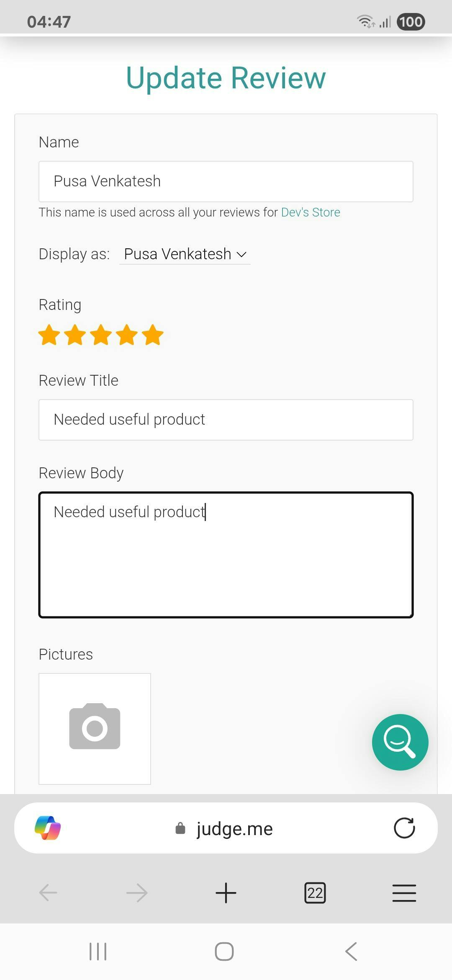452x980 pixels.
Task: Tap the judge.me address bar URL
Action: click(234, 828)
